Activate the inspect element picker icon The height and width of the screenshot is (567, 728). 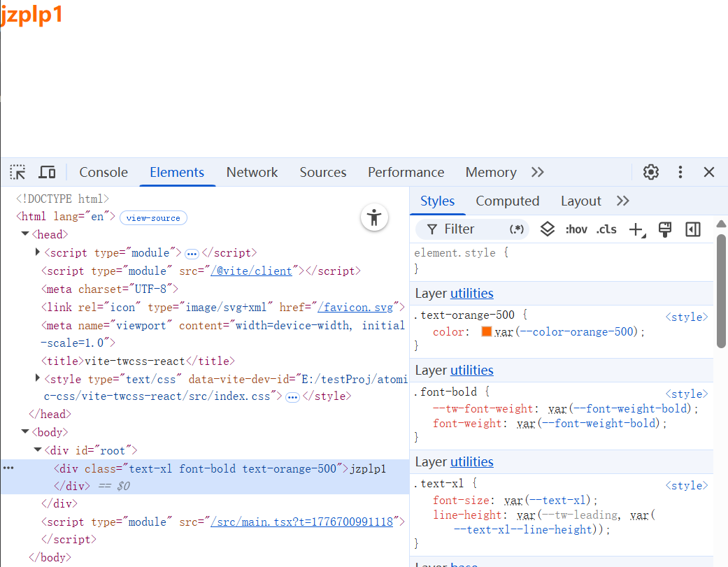17,172
